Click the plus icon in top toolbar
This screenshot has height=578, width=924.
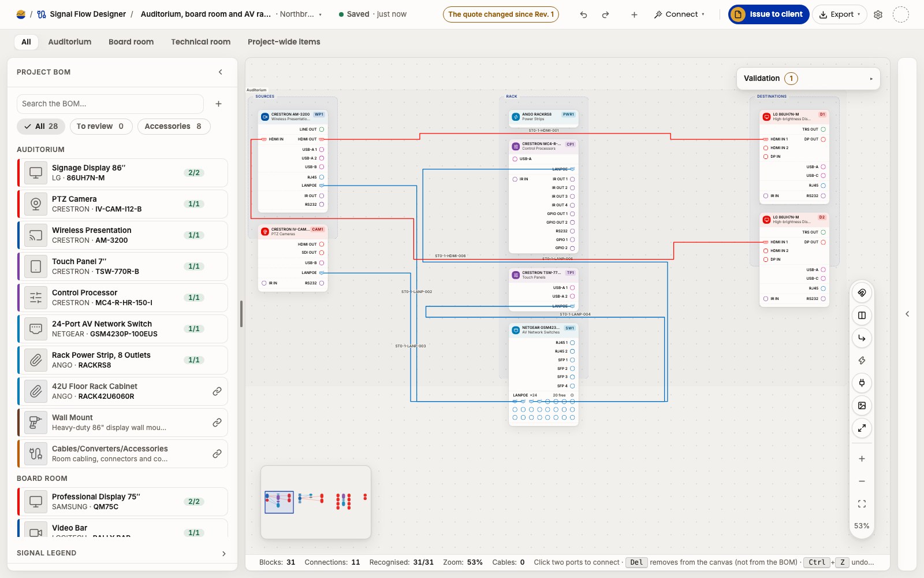click(634, 14)
